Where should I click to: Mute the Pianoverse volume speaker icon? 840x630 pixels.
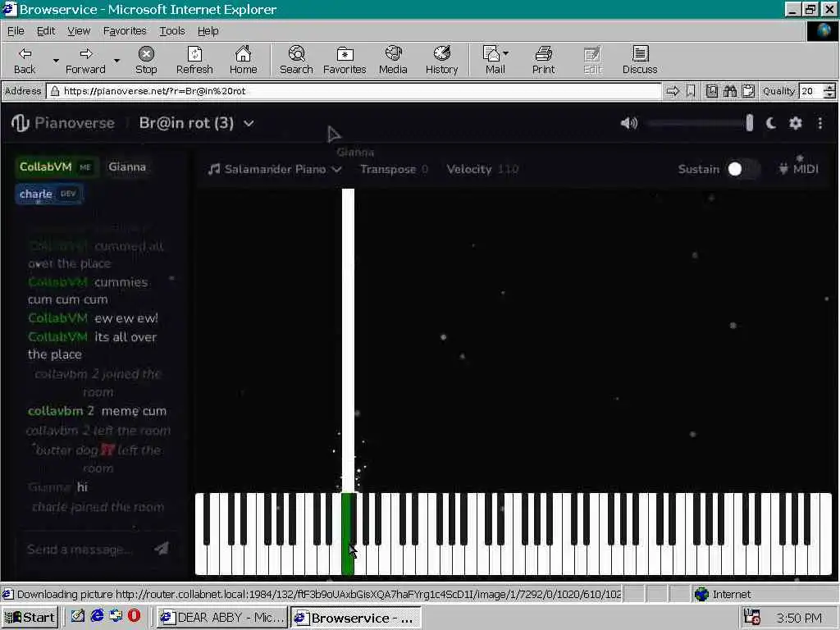click(x=629, y=123)
